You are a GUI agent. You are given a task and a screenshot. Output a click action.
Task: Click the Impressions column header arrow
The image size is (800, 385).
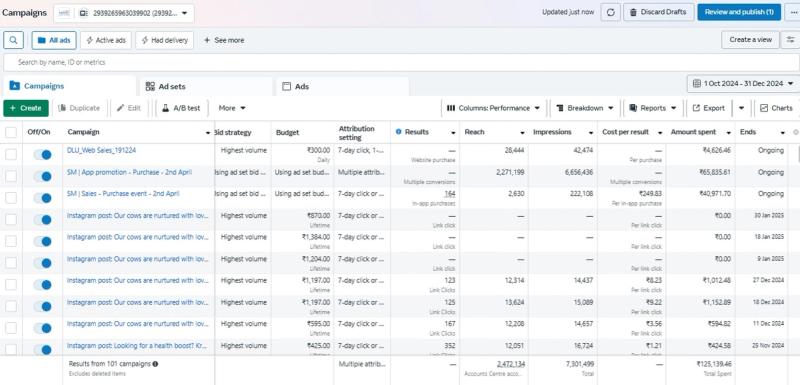590,133
